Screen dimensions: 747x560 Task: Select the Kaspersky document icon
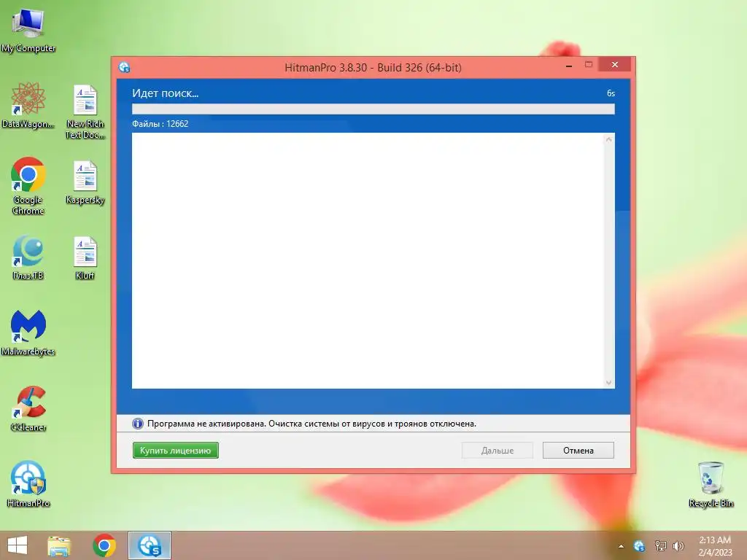[85, 182]
